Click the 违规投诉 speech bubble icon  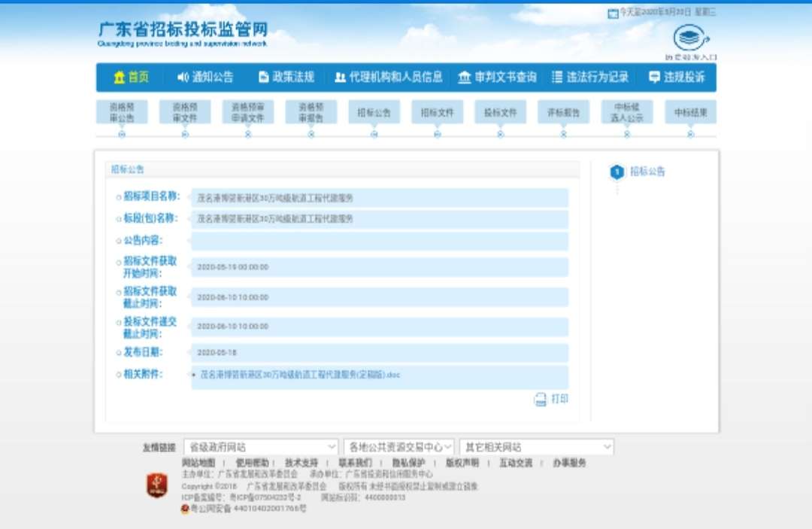click(654, 78)
